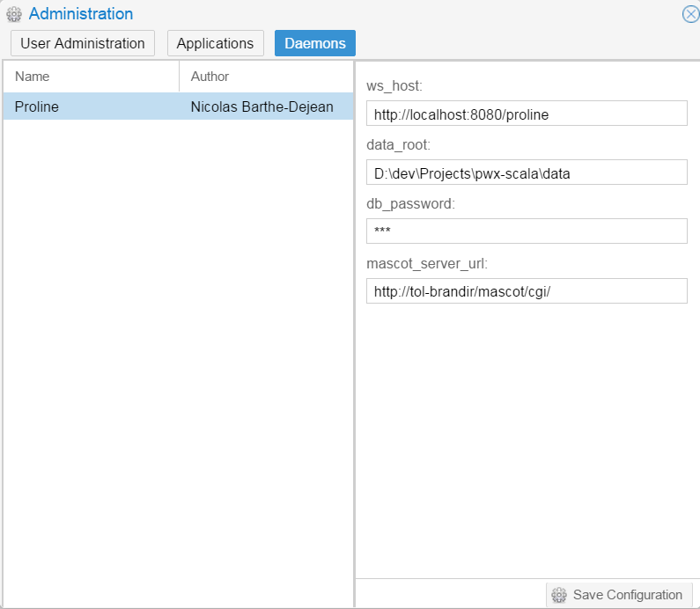Focus the db_password field
Screen dimensions: 700x609
coord(526,231)
